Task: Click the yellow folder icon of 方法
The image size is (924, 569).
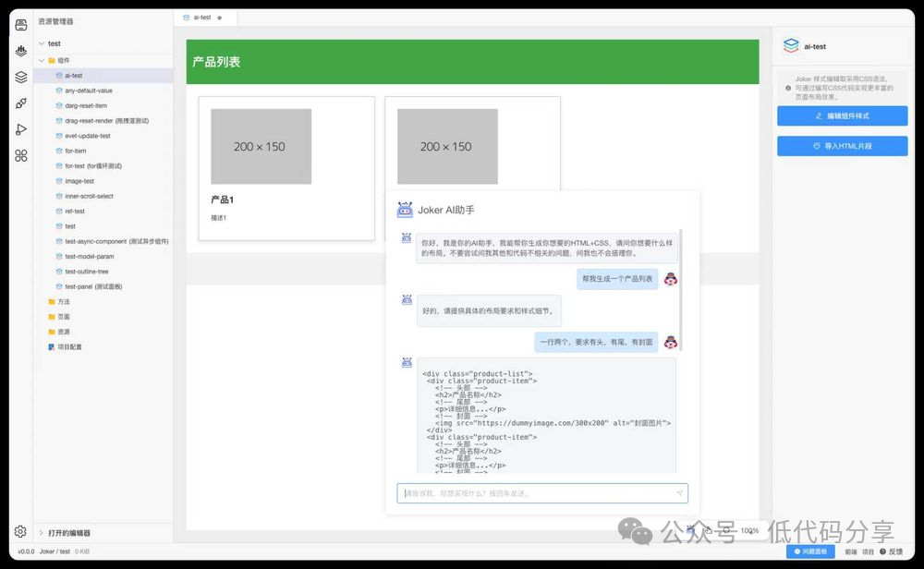Action: tap(52, 301)
